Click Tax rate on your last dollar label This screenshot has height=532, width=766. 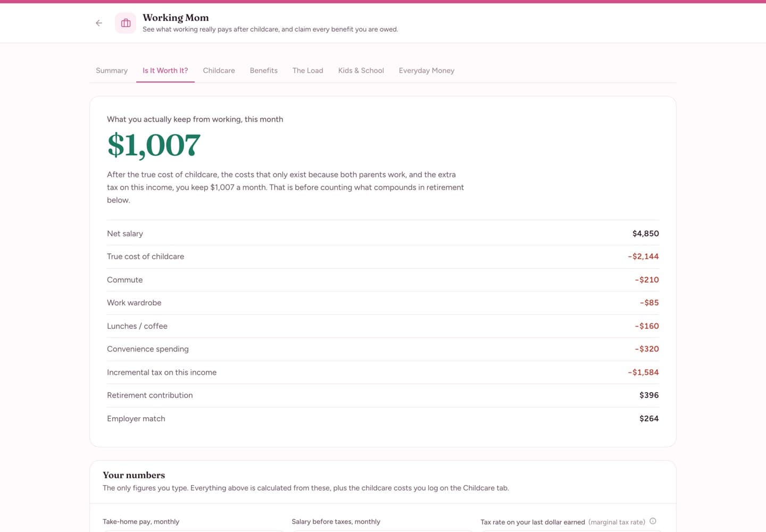533,522
